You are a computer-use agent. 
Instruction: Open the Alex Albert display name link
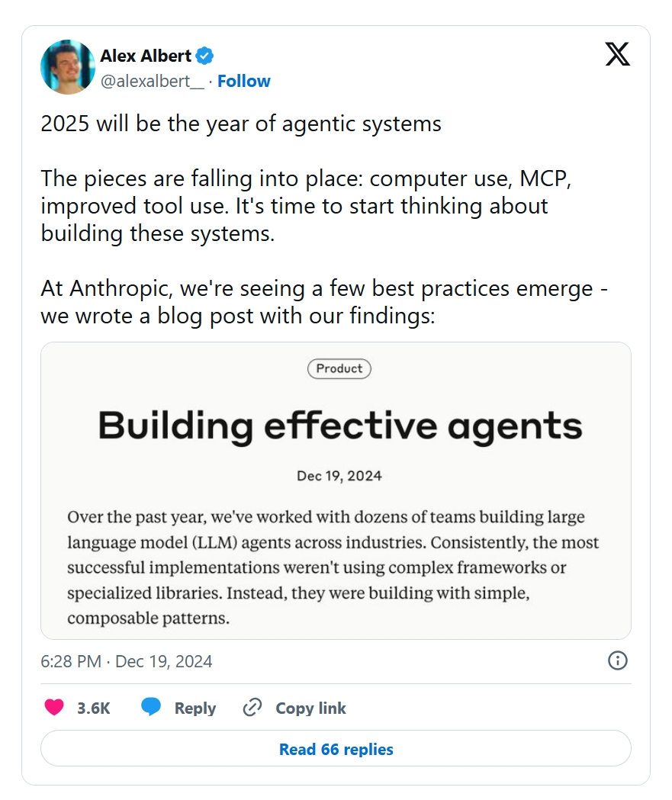[x=146, y=56]
